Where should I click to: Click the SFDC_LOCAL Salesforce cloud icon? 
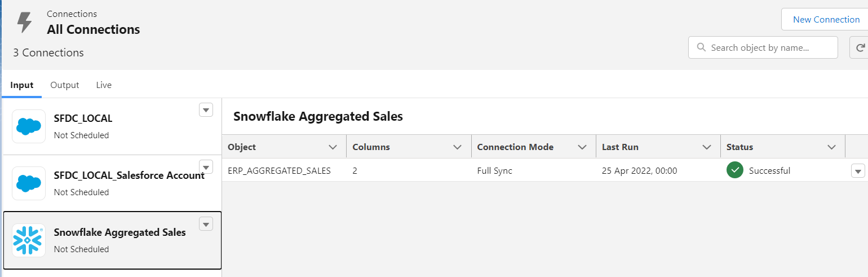click(x=29, y=126)
